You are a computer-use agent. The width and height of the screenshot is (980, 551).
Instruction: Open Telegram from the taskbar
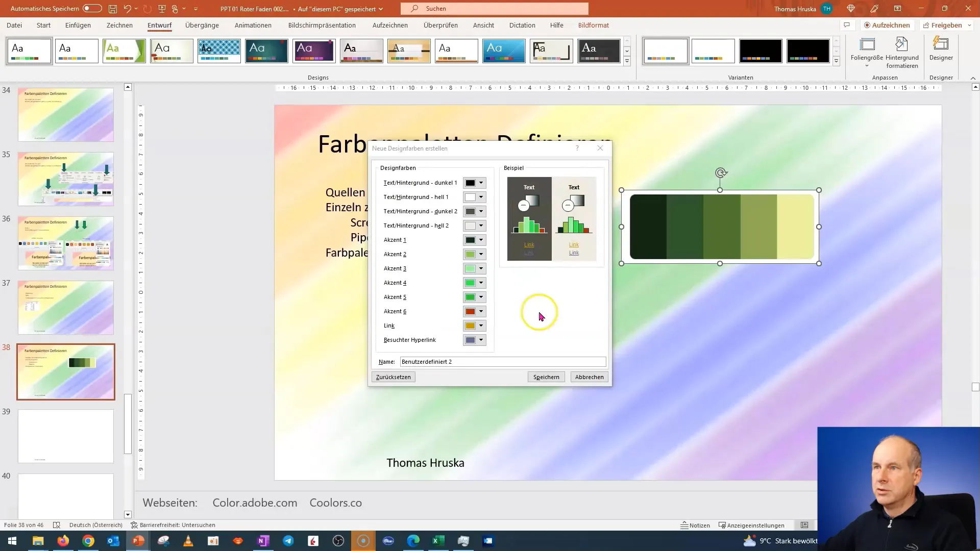[x=288, y=541]
